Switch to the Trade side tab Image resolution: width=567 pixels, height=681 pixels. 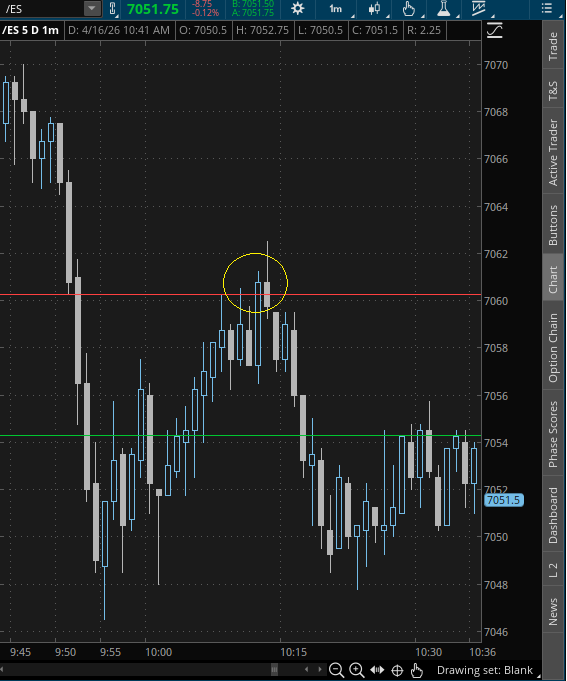pyautogui.click(x=553, y=46)
